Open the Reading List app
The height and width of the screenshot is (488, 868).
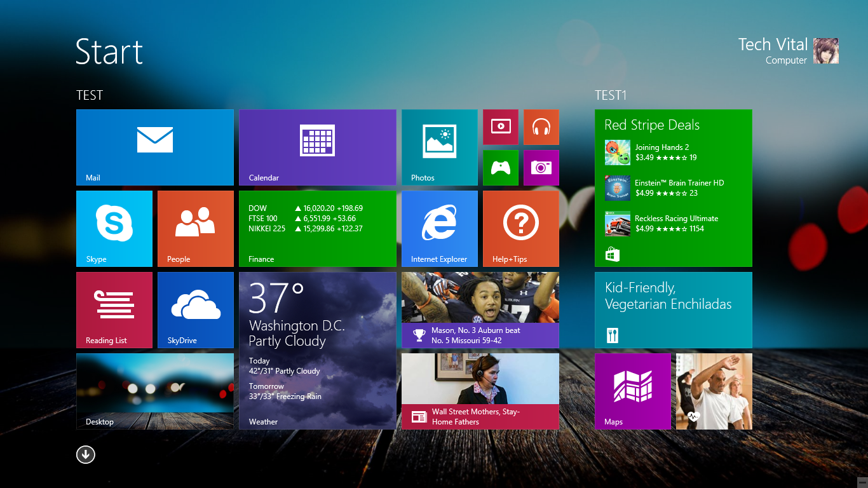(x=114, y=309)
